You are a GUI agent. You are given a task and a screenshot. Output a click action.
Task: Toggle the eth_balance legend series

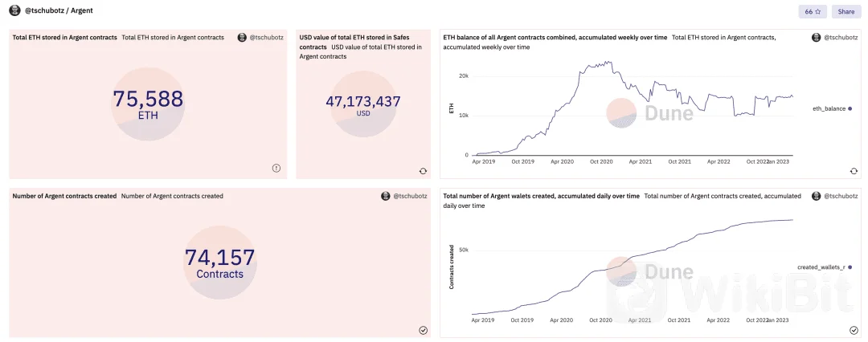832,108
